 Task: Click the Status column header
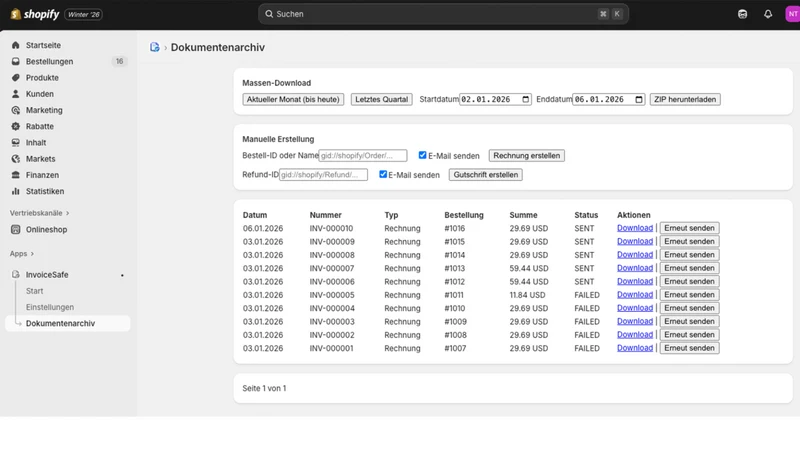(586, 215)
